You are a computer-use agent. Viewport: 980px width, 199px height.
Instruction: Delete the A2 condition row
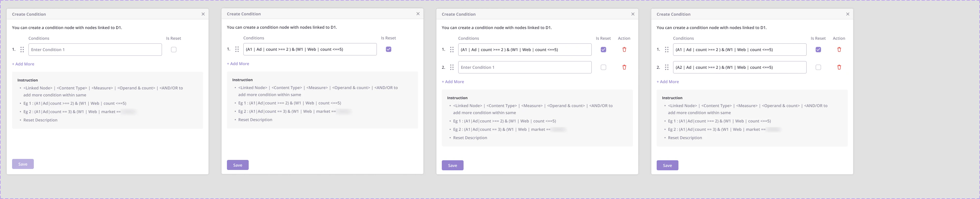point(839,67)
